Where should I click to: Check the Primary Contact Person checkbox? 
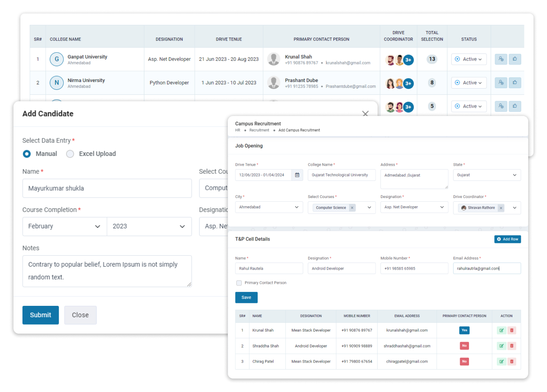(239, 283)
